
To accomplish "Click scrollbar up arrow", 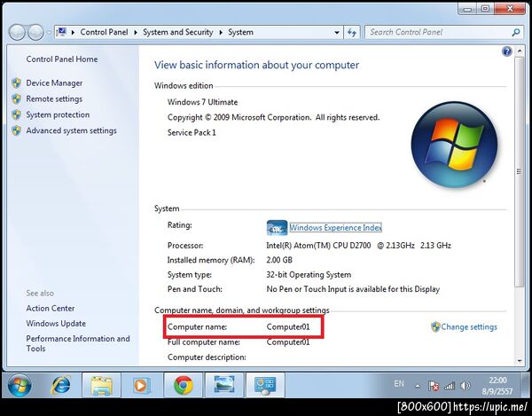I will pyautogui.click(x=520, y=51).
